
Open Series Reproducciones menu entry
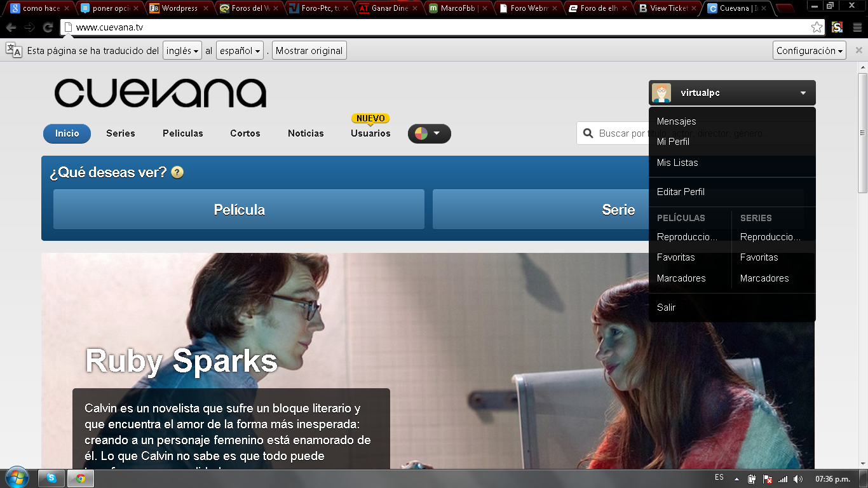point(770,237)
